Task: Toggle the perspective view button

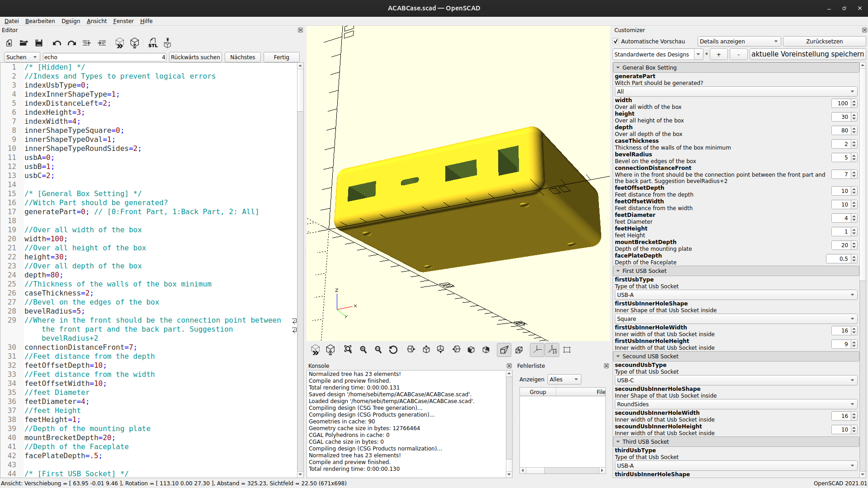Action: tap(504, 350)
